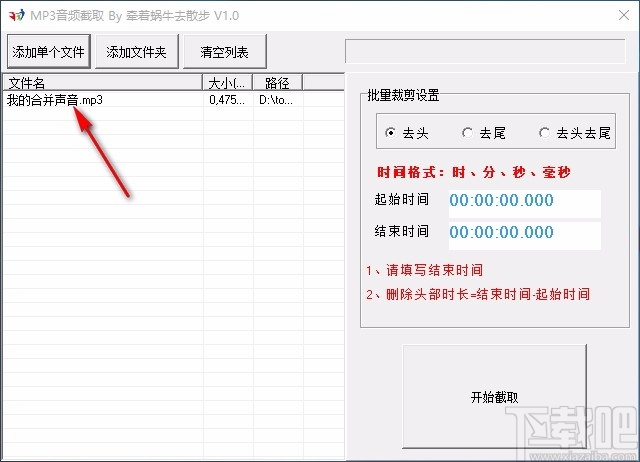The height and width of the screenshot is (462, 640).
Task: Clear the list with 清空列表
Action: pyautogui.click(x=224, y=51)
